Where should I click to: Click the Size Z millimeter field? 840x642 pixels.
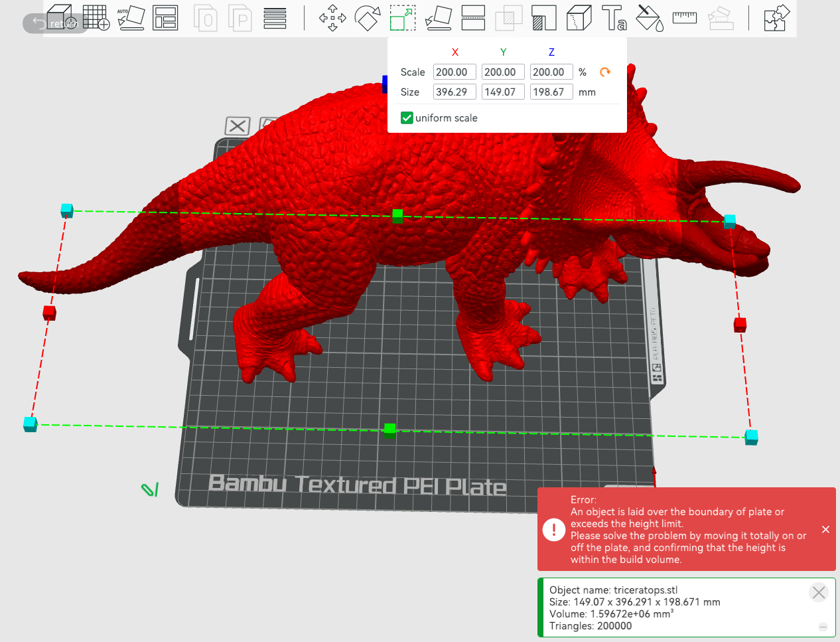tap(551, 92)
